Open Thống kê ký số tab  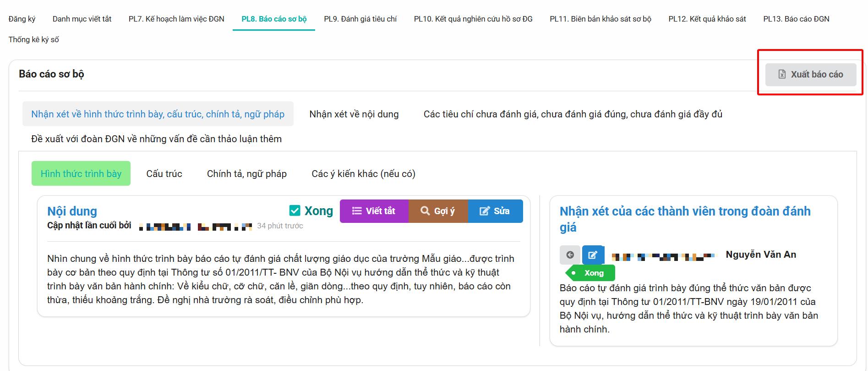tap(33, 39)
